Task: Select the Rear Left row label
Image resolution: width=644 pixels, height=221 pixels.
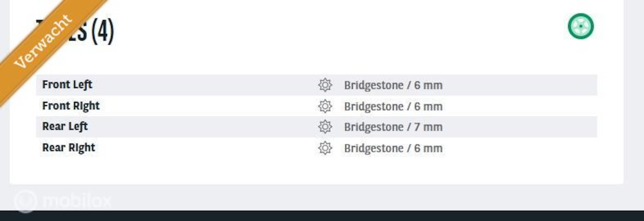Action: click(x=65, y=127)
